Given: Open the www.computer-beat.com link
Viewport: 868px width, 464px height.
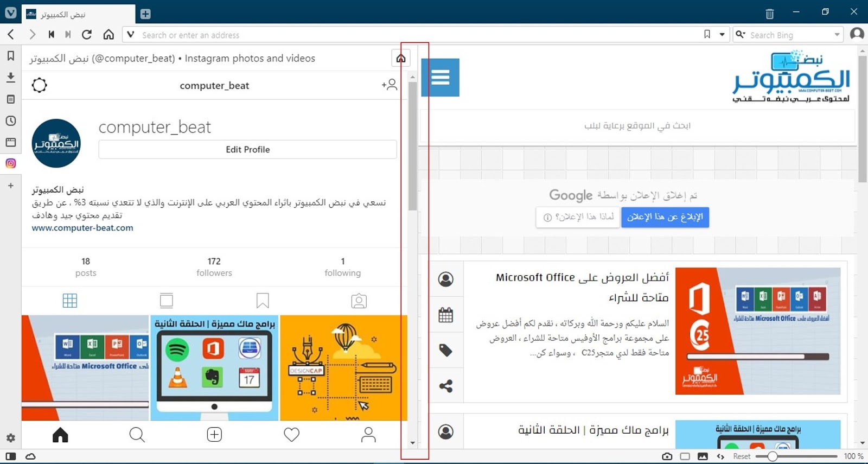Looking at the screenshot, I should (82, 228).
